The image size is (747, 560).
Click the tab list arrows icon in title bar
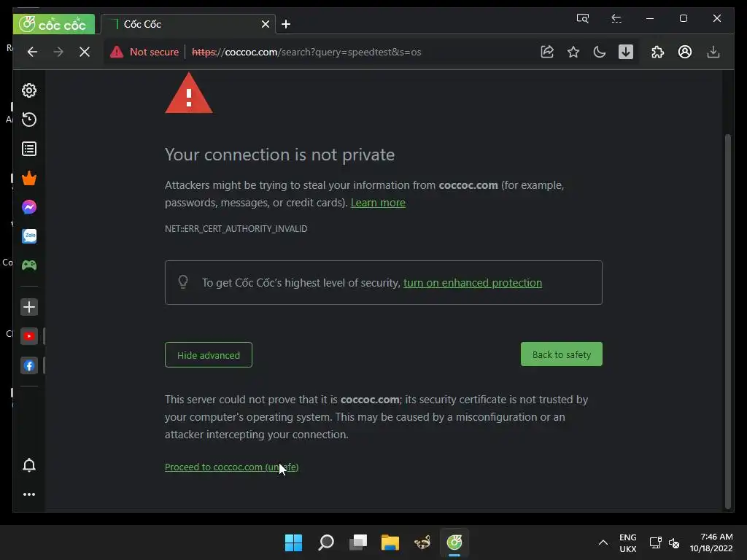pyautogui.click(x=616, y=18)
